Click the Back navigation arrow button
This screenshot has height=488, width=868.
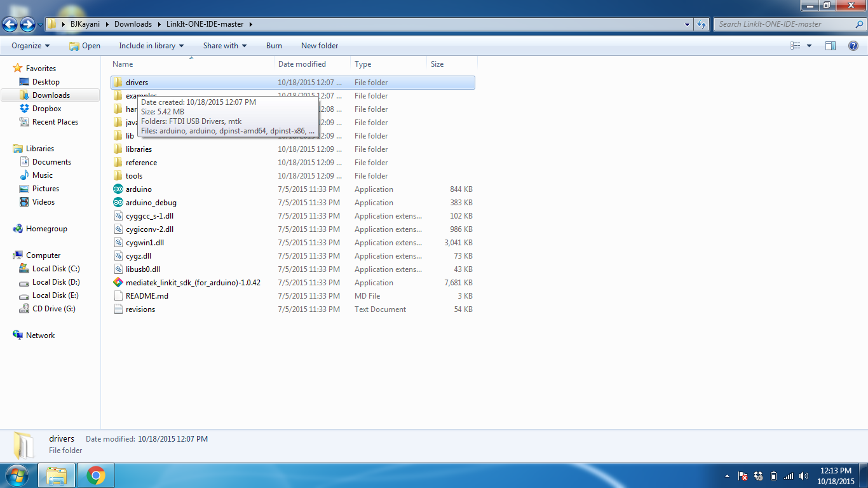[x=10, y=24]
